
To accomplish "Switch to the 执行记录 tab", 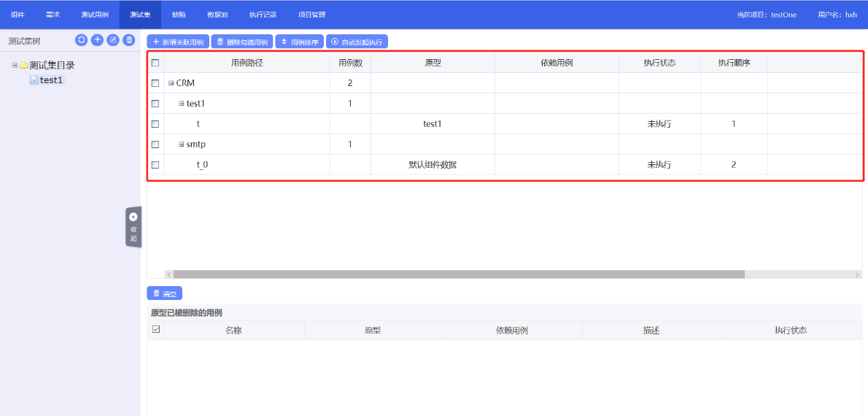I will (x=263, y=15).
